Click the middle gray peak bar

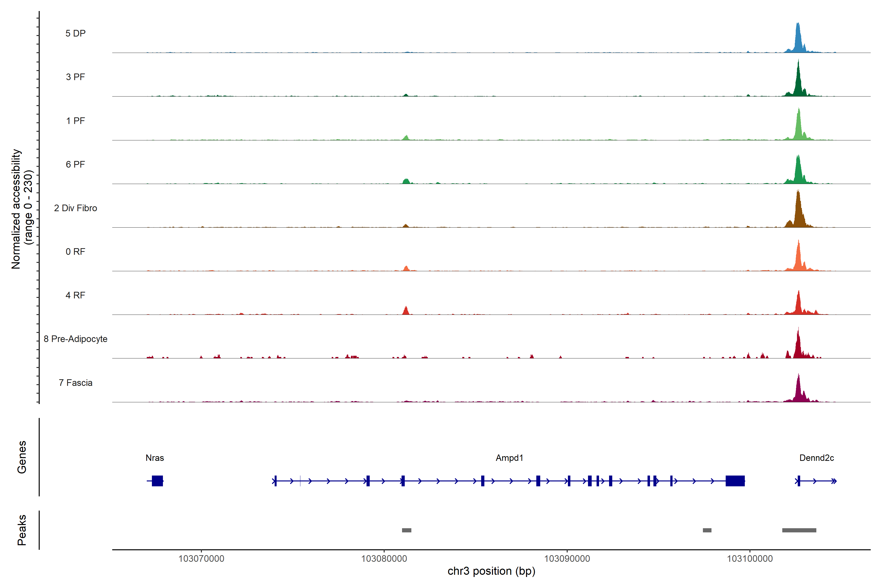707,530
